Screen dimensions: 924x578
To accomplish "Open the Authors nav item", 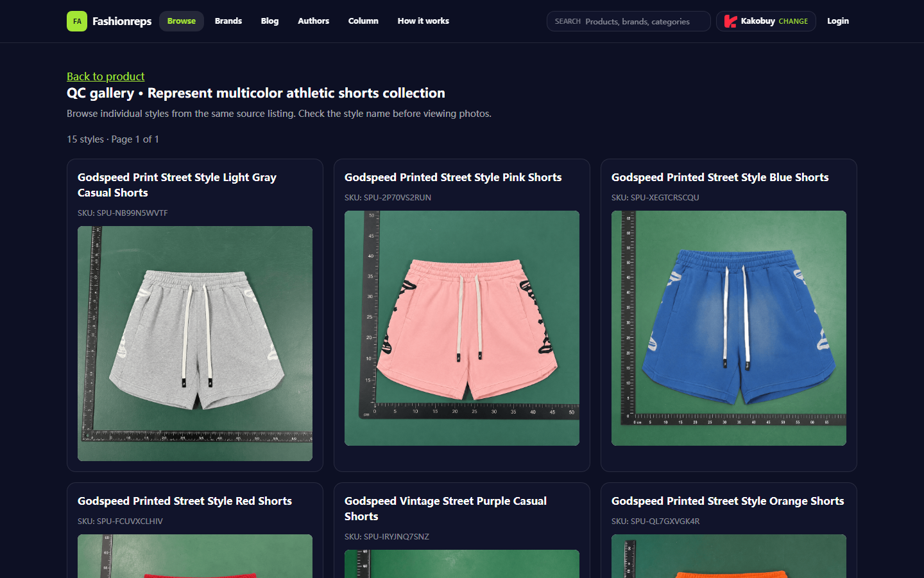I will click(x=314, y=21).
